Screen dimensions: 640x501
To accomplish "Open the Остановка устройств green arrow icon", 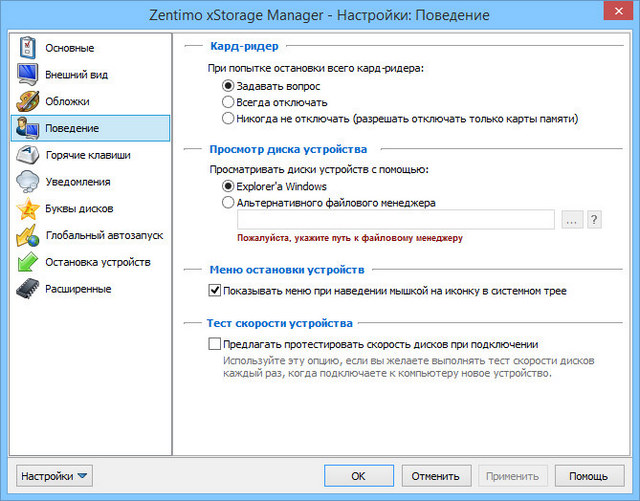I will [27, 263].
